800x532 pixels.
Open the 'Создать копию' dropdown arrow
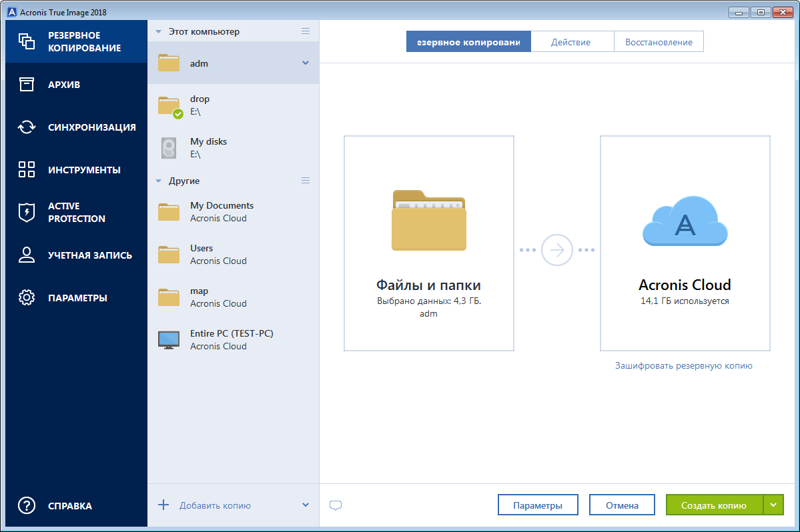click(x=773, y=505)
